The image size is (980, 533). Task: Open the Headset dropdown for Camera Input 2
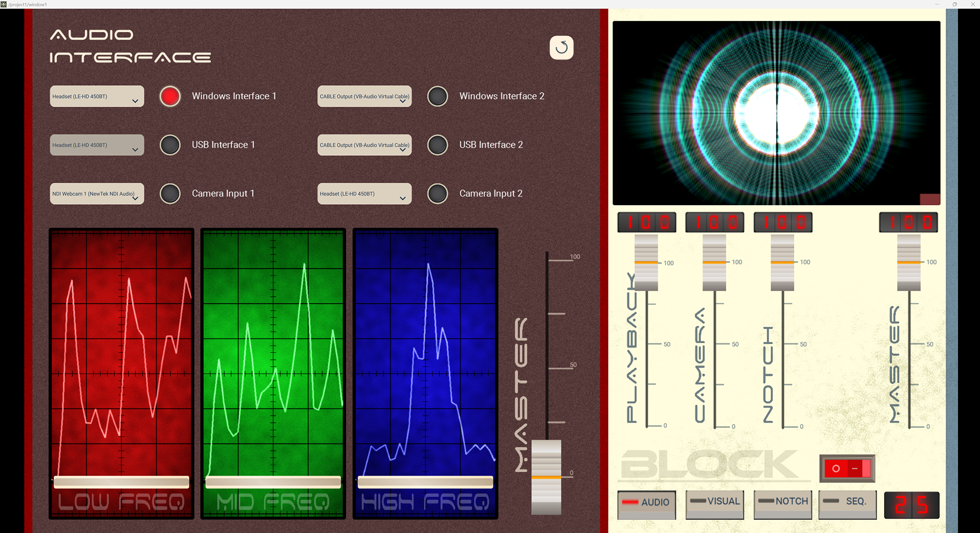point(364,193)
